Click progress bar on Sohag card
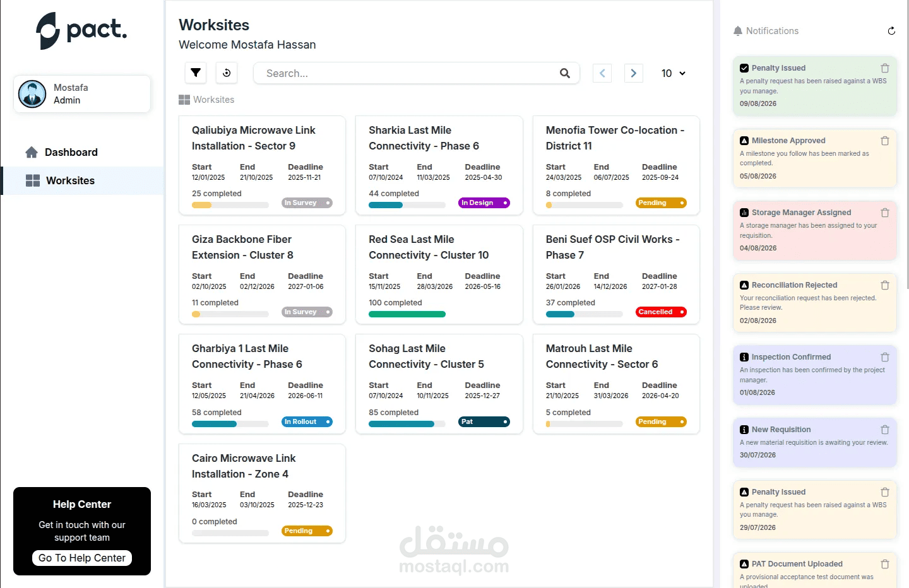 407,424
